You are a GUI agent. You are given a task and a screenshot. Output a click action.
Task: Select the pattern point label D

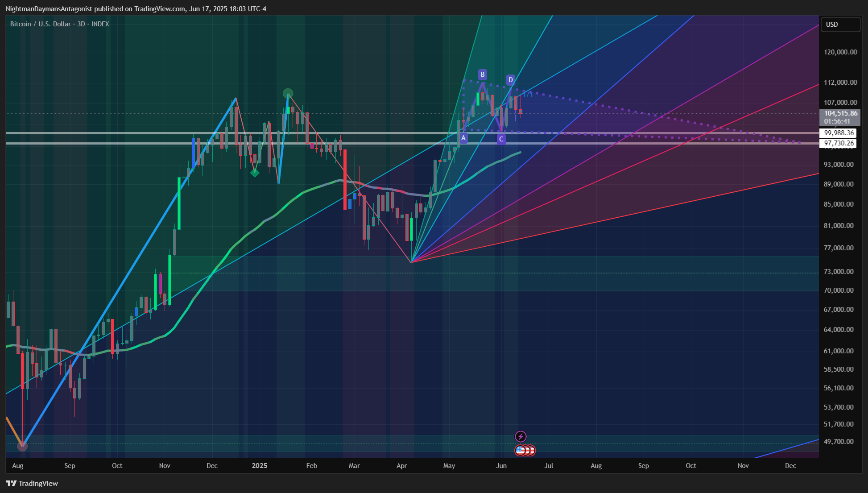click(511, 80)
